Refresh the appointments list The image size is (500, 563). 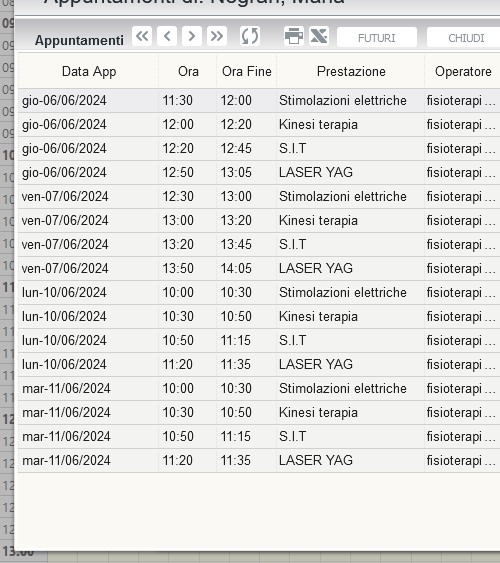(250, 36)
